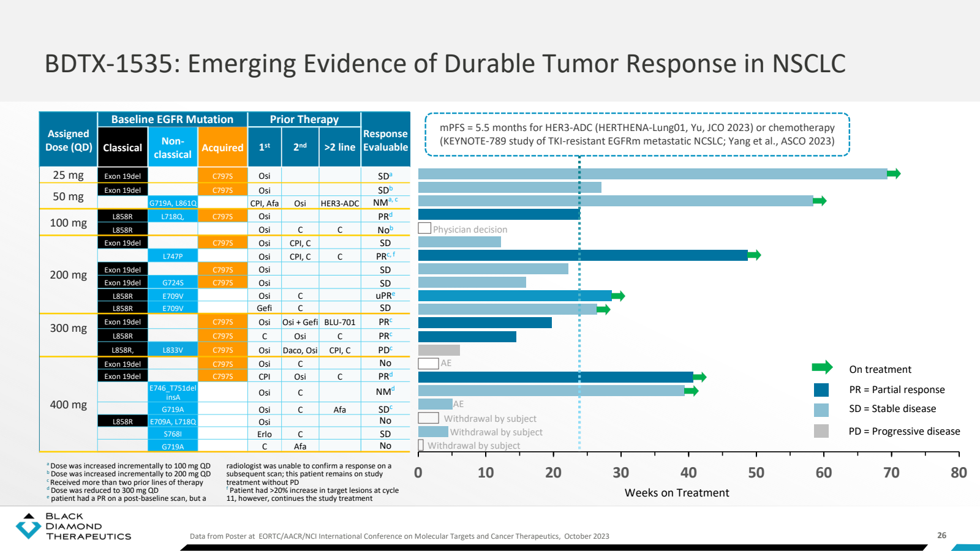Click the mPFS = 5.5 months annotation box
Screen dimensions: 980x551
click(637, 135)
